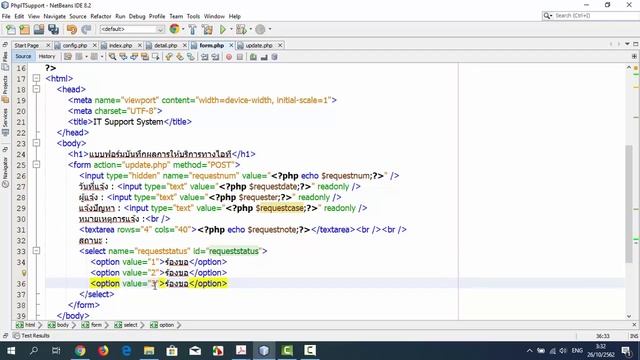Switch to the index.php tab
Image resolution: width=640 pixels, height=360 pixels.
(x=120, y=45)
